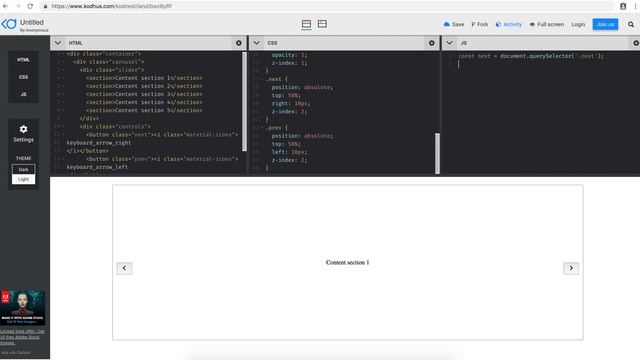The image size is (640, 360).
Task: Click the blue Join us button
Action: click(605, 24)
